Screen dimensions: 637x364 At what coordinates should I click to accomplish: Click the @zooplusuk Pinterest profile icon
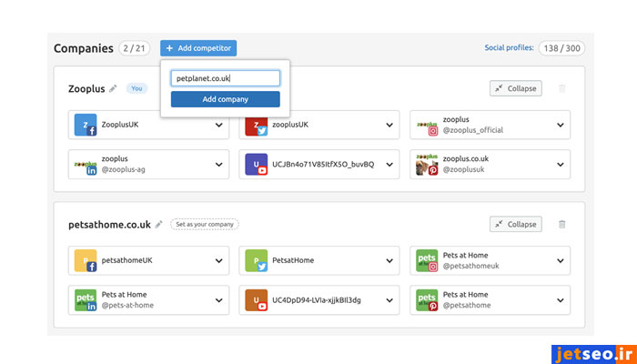[x=427, y=165]
